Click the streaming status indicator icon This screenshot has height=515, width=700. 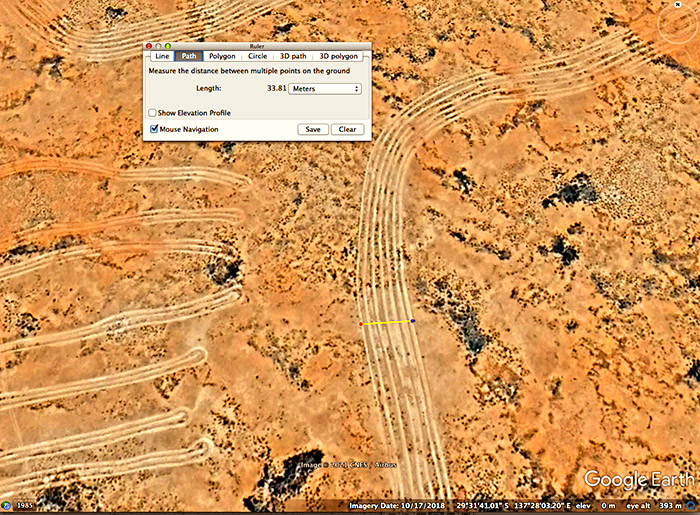pos(691,506)
